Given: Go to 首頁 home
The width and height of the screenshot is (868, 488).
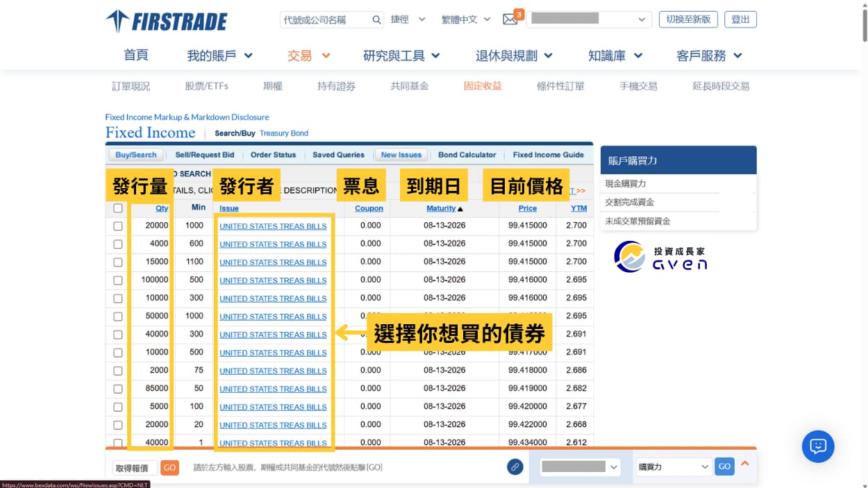Looking at the screenshot, I should pyautogui.click(x=136, y=56).
